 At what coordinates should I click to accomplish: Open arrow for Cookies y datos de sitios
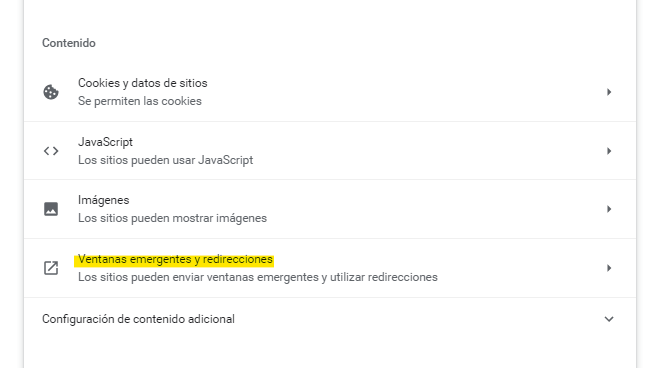coord(609,92)
